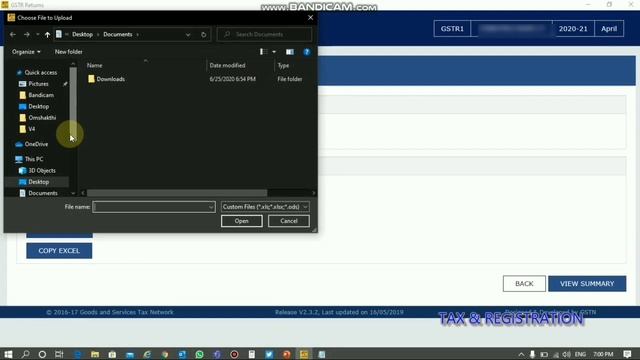Select This PC in navigation pane
This screenshot has height=360, width=640.
click(33, 159)
